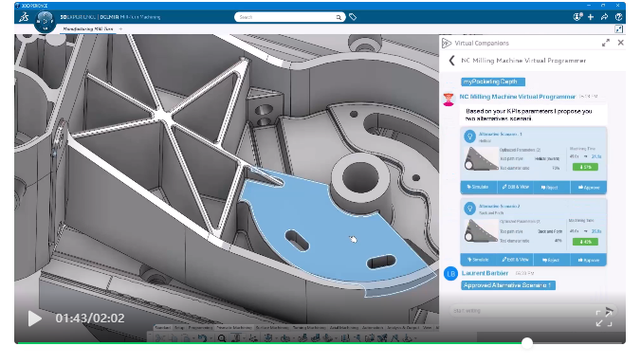The height and width of the screenshot is (364, 641).
Task: Select the magnifier zoom tool in the bottom toolbar
Action: [x=222, y=338]
